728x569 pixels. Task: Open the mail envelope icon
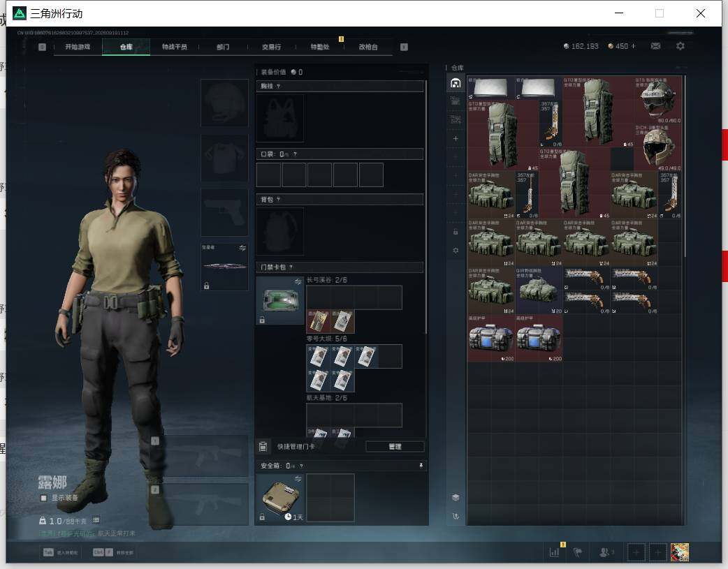point(655,46)
